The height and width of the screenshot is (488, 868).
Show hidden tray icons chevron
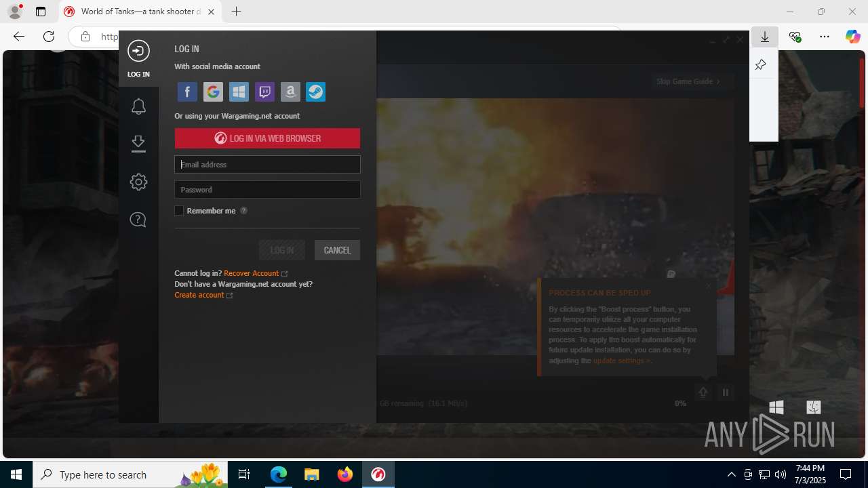point(731,474)
